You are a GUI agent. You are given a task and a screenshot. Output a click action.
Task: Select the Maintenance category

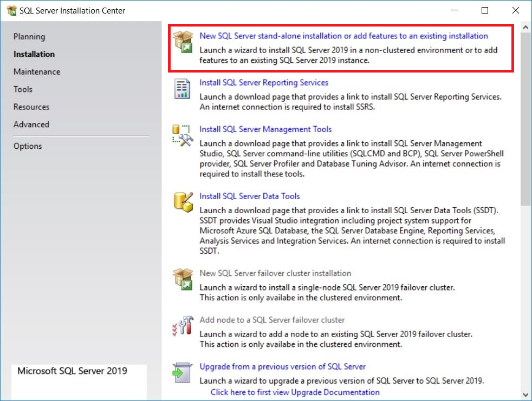(37, 72)
